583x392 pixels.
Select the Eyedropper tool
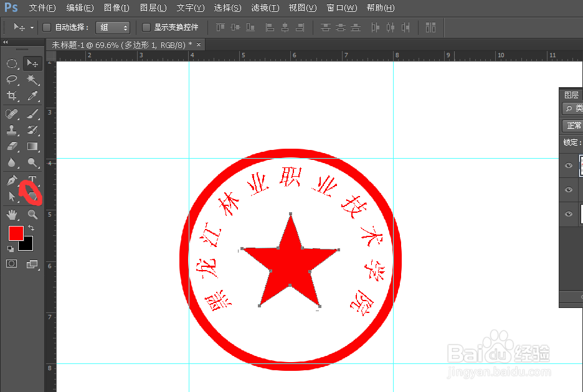(32, 96)
